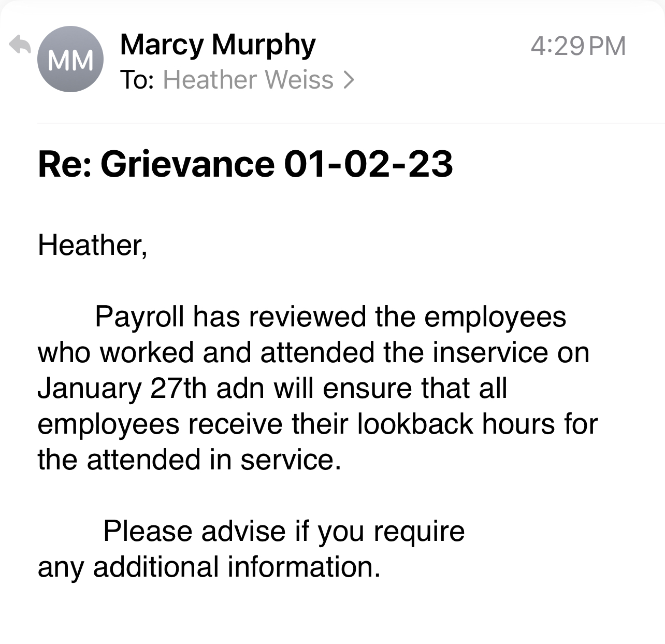Expand recipient details with the chevron

[x=349, y=80]
